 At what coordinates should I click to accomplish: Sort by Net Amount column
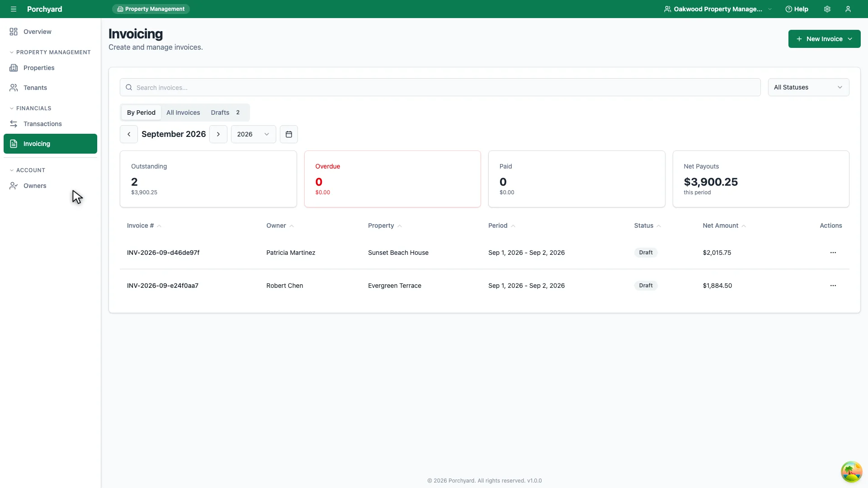[724, 225]
